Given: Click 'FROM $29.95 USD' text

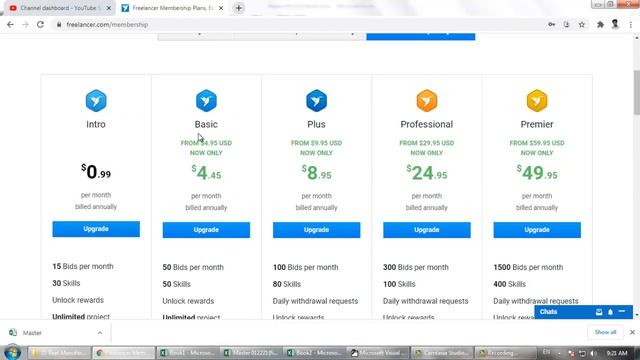Looking at the screenshot, I should [x=427, y=143].
